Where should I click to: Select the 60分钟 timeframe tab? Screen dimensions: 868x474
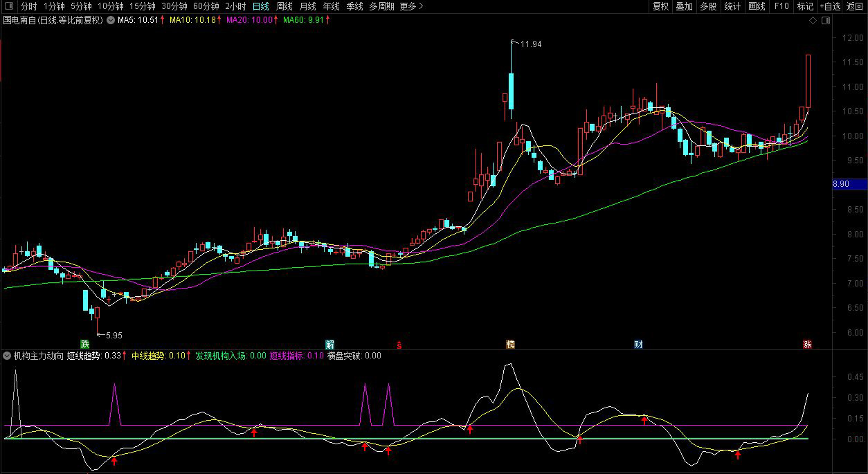[x=206, y=6]
